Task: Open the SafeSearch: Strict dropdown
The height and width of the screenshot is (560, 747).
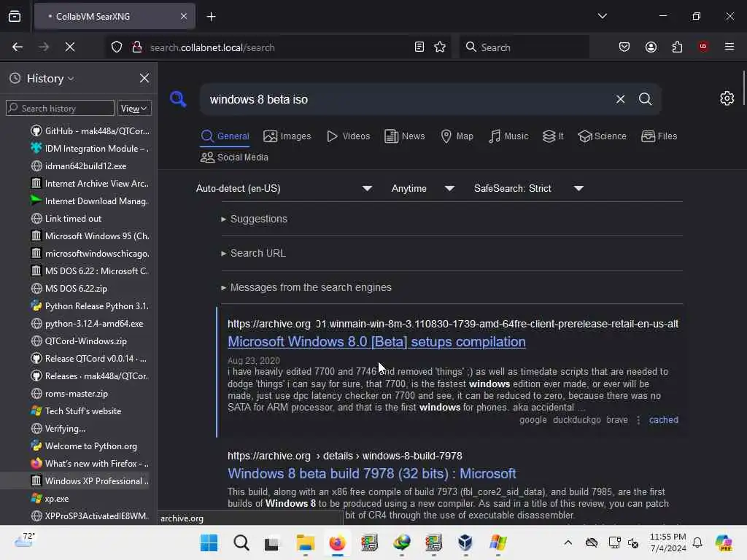Action: pos(528,189)
